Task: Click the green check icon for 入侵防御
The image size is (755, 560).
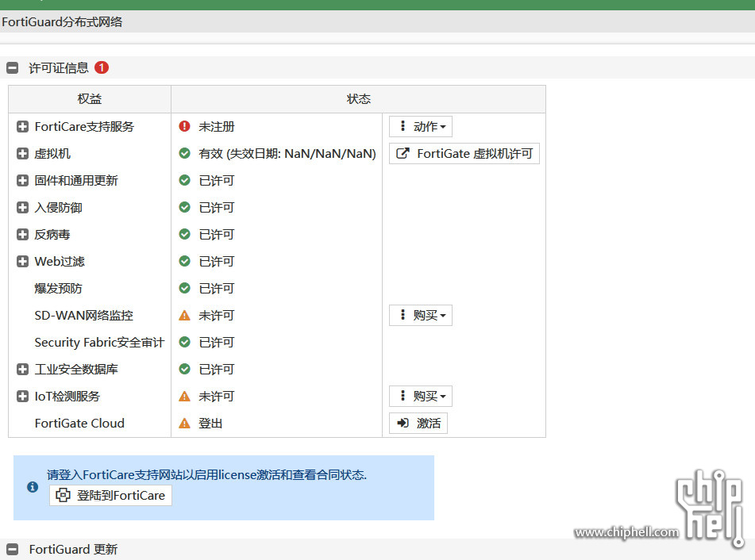Action: (184, 207)
